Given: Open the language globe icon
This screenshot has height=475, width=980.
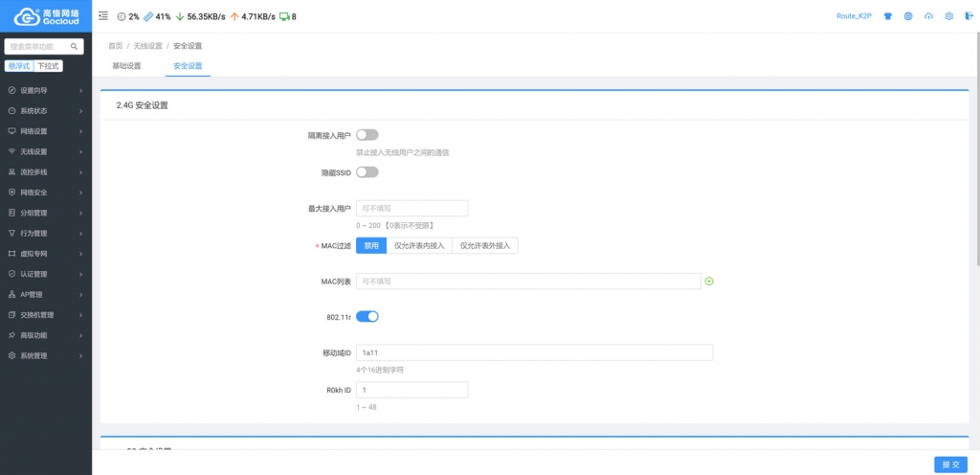Looking at the screenshot, I should click(x=908, y=16).
